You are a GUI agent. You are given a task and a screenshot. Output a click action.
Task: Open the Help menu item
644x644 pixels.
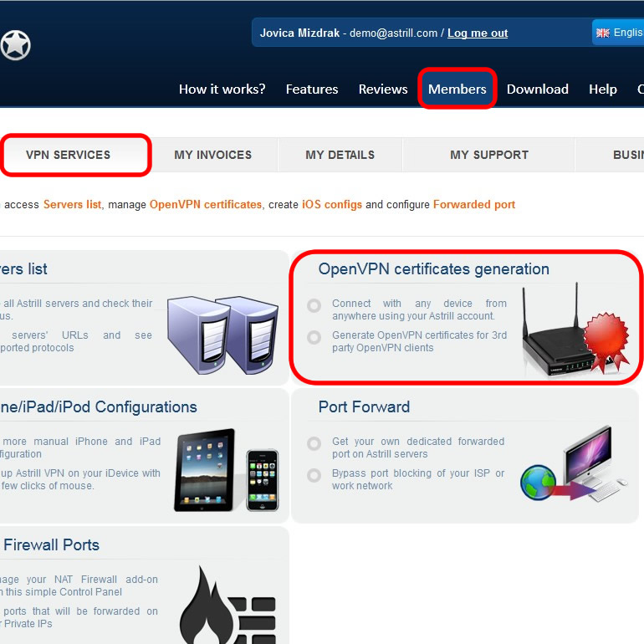[603, 89]
